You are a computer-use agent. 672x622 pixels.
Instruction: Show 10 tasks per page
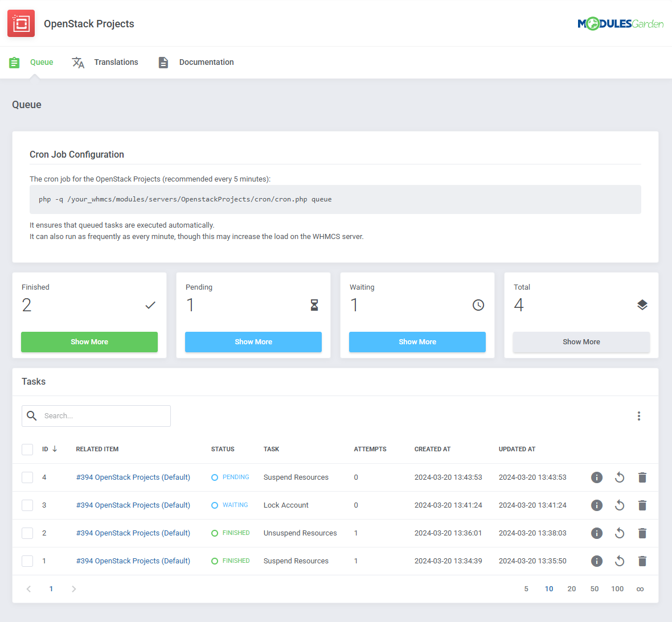(x=549, y=589)
